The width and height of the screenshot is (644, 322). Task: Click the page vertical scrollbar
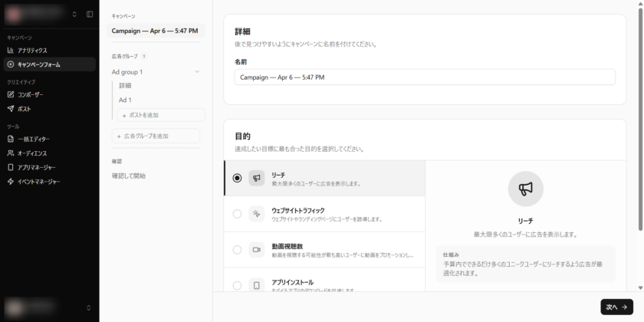point(640,115)
